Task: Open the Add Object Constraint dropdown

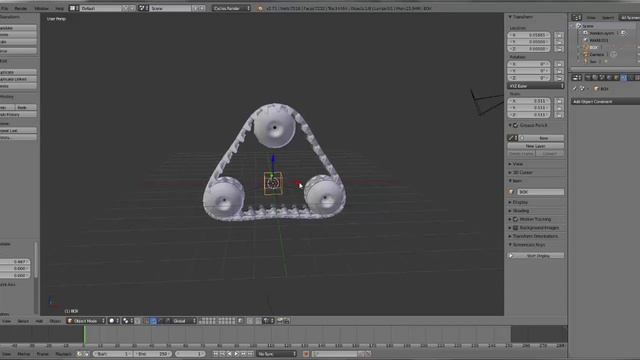Action: pos(605,102)
